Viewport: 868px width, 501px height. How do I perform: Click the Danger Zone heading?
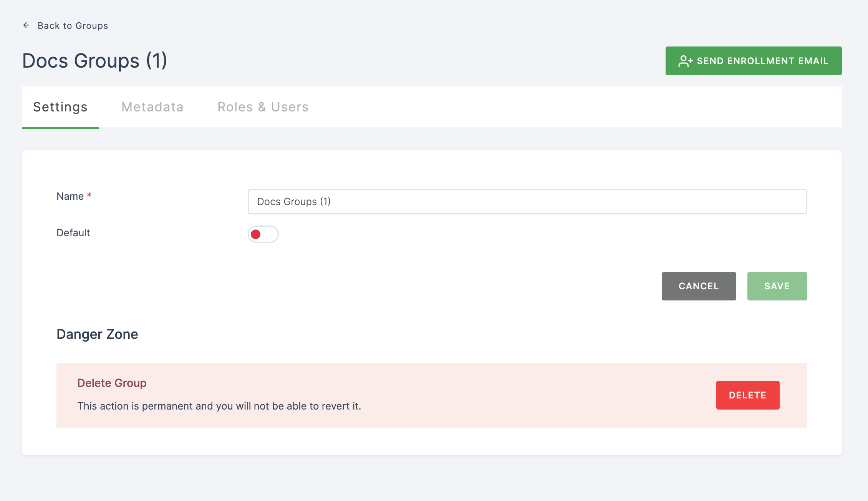[x=97, y=334]
